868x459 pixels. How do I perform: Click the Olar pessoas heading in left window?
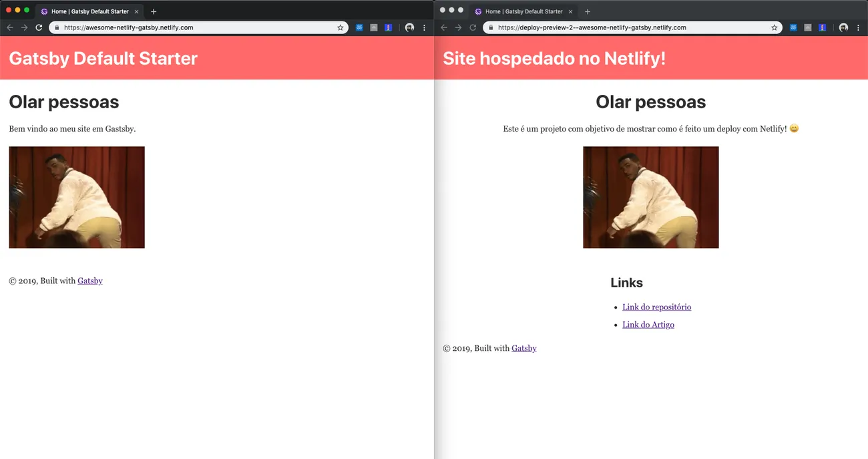click(x=64, y=102)
